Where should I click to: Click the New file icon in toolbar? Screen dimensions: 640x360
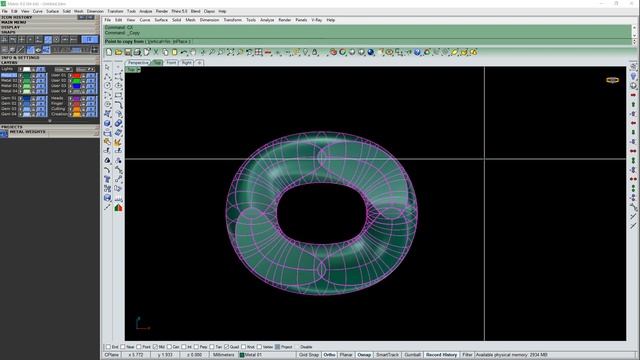click(x=109, y=52)
